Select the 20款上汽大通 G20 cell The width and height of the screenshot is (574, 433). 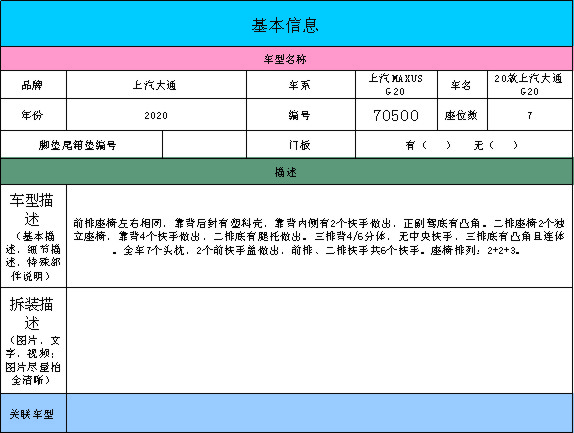pyautogui.click(x=530, y=85)
